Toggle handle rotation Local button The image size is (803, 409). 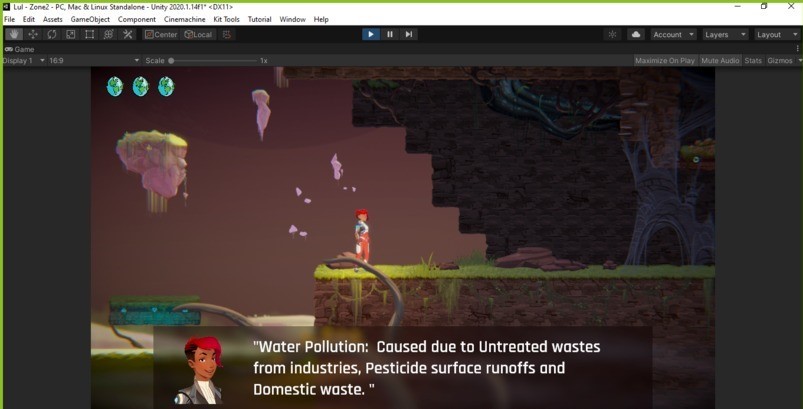(198, 34)
